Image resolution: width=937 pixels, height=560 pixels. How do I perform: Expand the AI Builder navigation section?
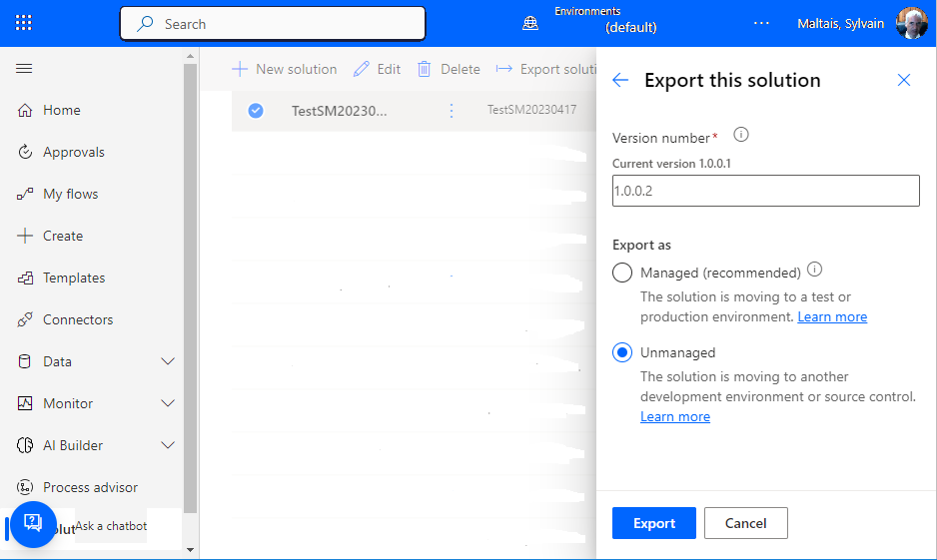(x=168, y=445)
